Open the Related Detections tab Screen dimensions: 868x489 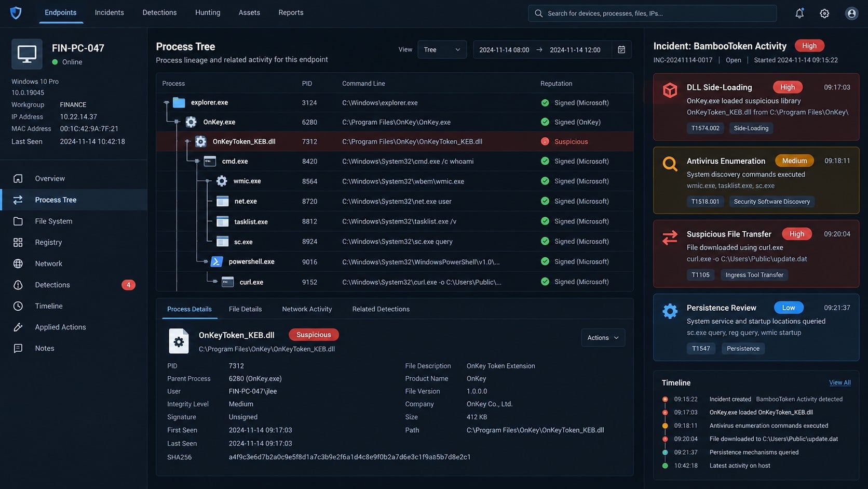point(381,309)
